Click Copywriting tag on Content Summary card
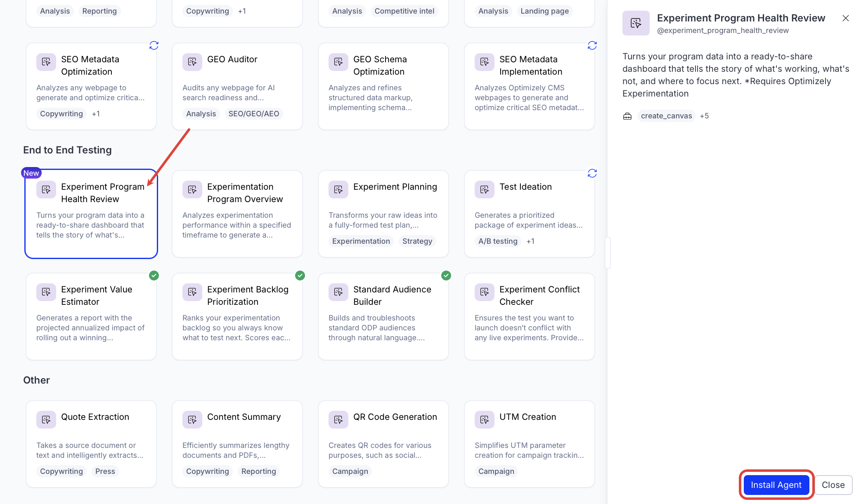This screenshot has height=504, width=861. click(x=208, y=471)
